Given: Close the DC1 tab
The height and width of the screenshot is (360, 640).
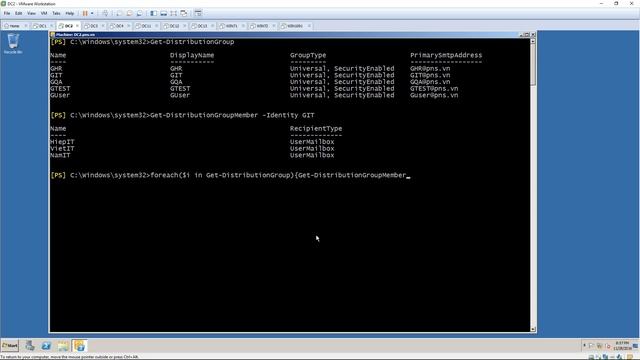Looking at the screenshot, I should point(51,26).
